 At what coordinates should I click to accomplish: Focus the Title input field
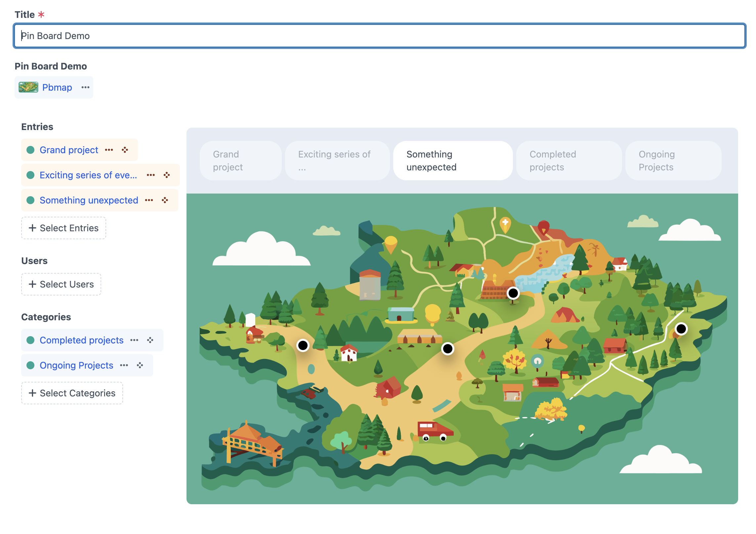(379, 36)
